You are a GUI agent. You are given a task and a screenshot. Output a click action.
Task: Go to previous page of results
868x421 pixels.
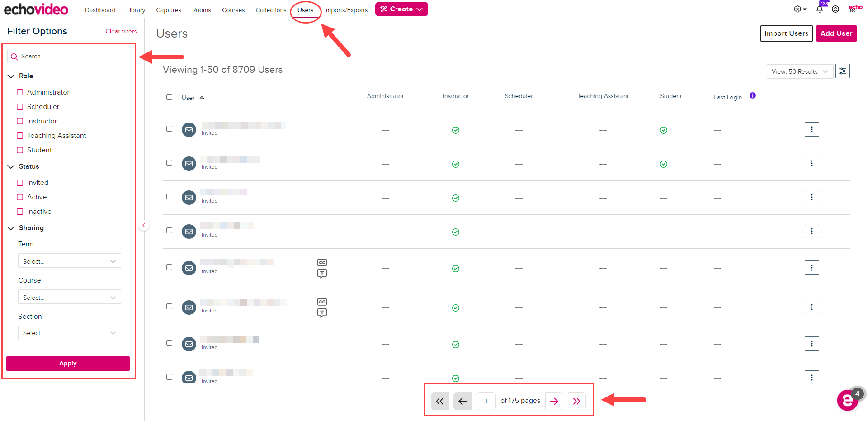coord(462,401)
